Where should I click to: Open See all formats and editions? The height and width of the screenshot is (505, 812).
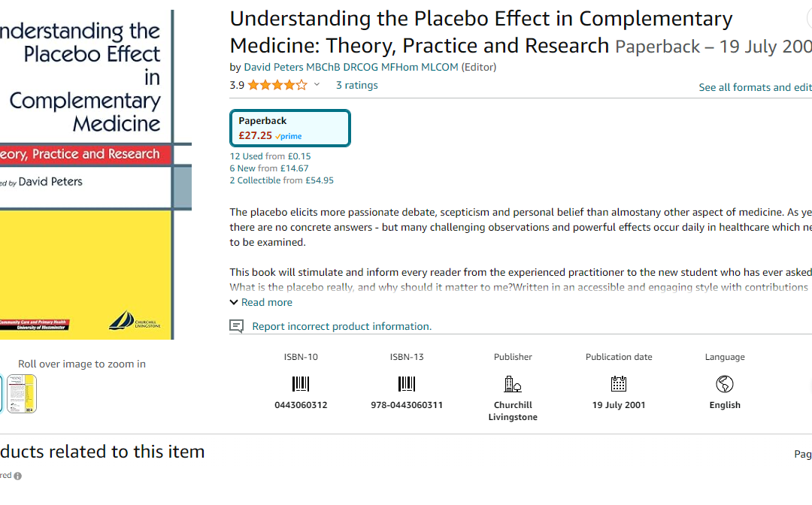755,87
